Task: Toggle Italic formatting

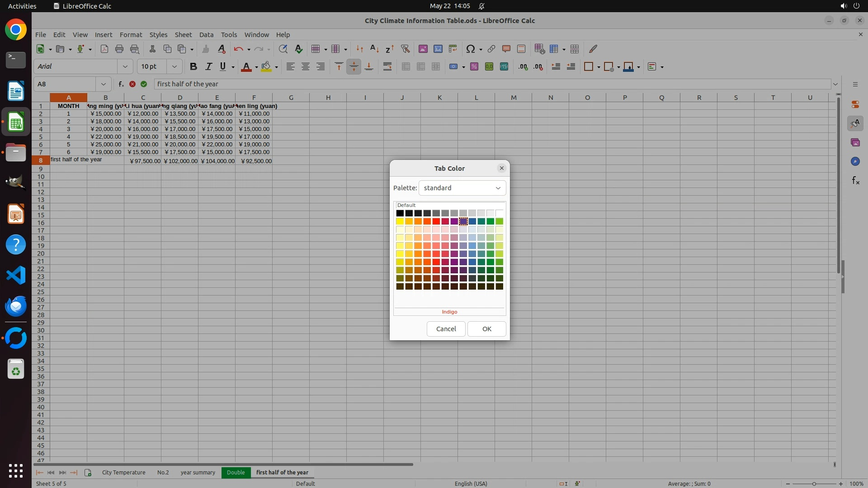Action: 208,66
